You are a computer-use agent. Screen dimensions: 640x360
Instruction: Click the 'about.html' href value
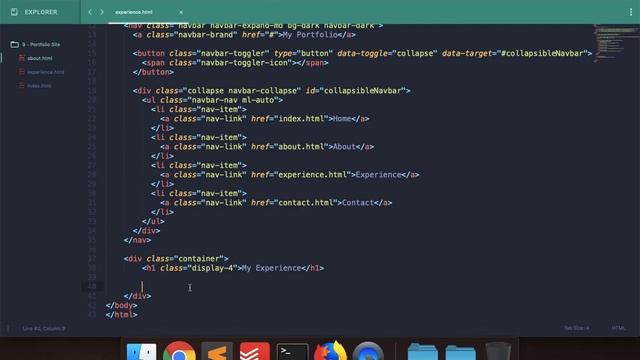(301, 147)
